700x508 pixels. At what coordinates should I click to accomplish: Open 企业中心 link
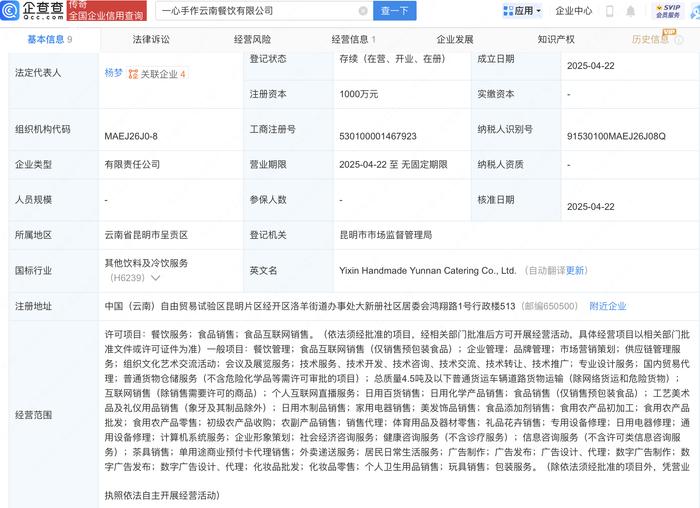[574, 11]
